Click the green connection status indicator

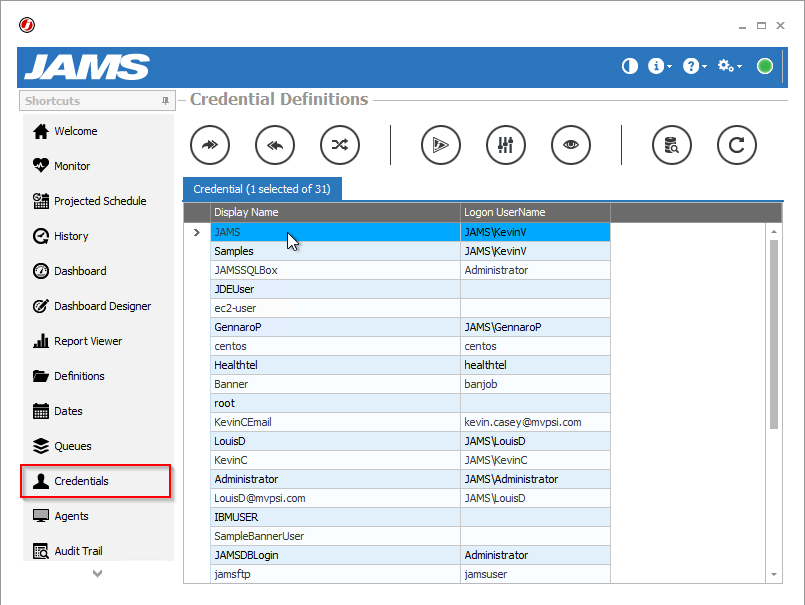(x=764, y=66)
